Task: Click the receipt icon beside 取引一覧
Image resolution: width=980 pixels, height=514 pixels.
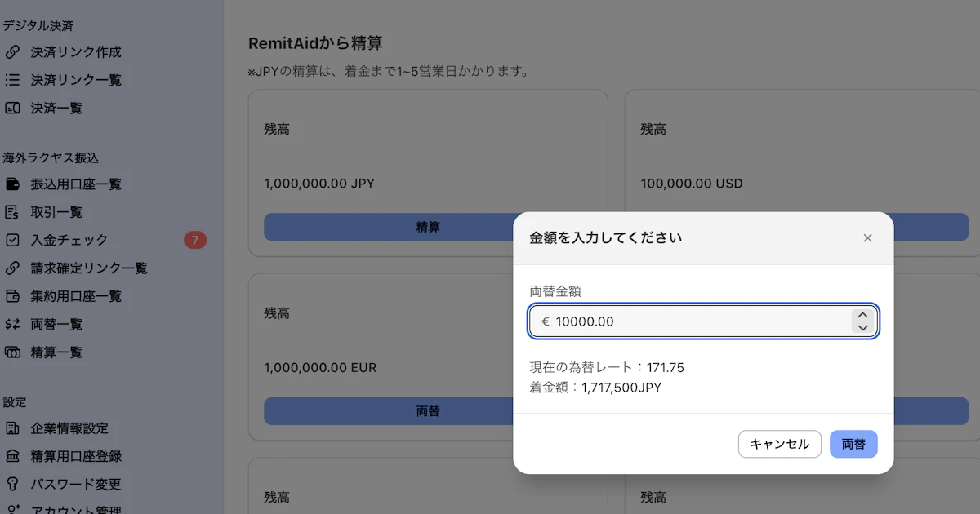Action: coord(12,212)
